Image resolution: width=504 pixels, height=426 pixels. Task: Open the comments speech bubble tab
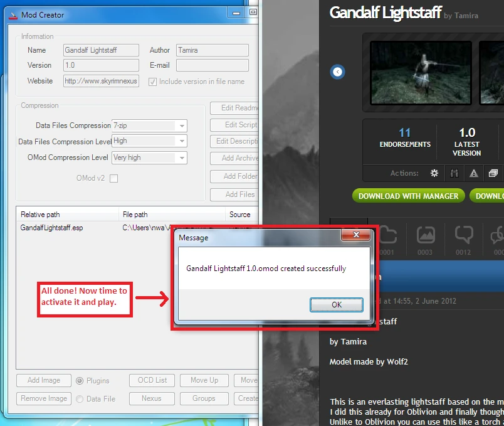tap(463, 235)
